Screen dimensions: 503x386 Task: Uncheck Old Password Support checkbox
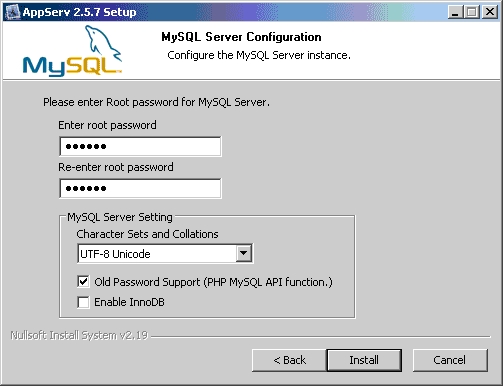pyautogui.click(x=83, y=282)
